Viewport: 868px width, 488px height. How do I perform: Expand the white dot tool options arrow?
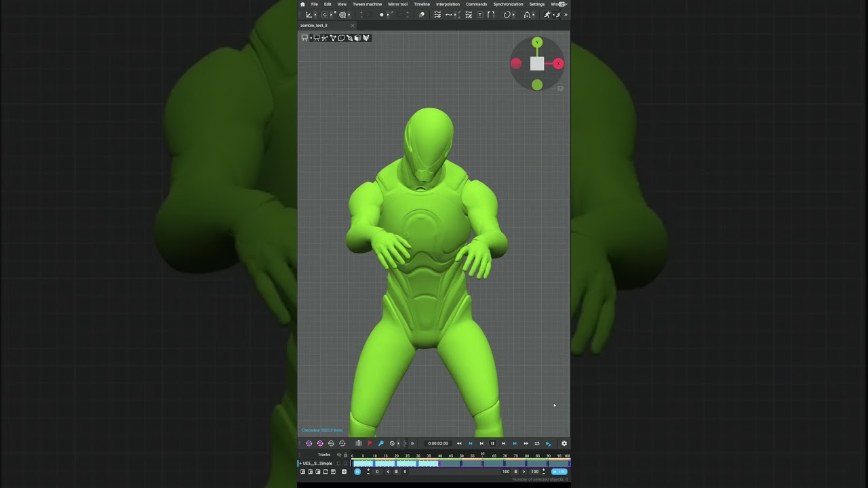tap(388, 15)
